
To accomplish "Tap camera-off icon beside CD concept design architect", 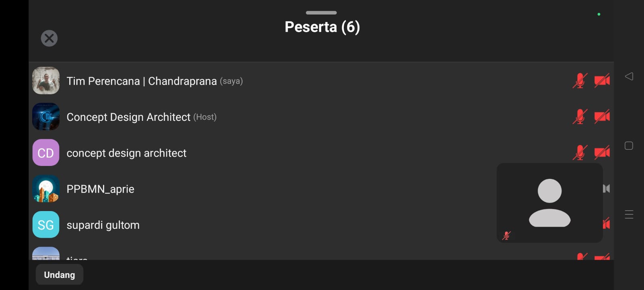I will tap(602, 153).
